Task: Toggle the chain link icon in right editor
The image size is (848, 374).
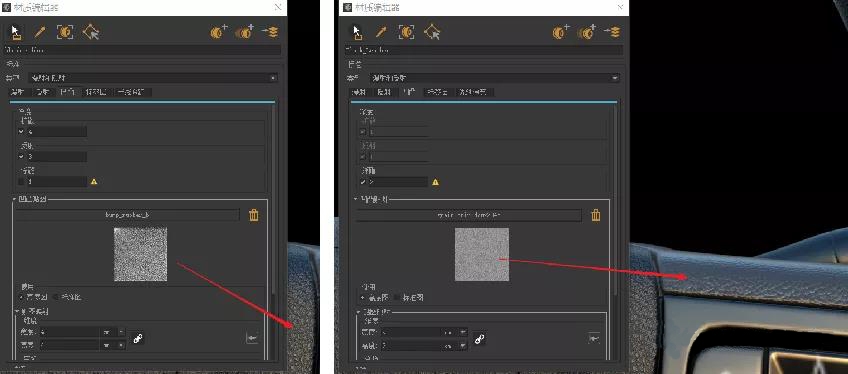Action: click(x=479, y=339)
